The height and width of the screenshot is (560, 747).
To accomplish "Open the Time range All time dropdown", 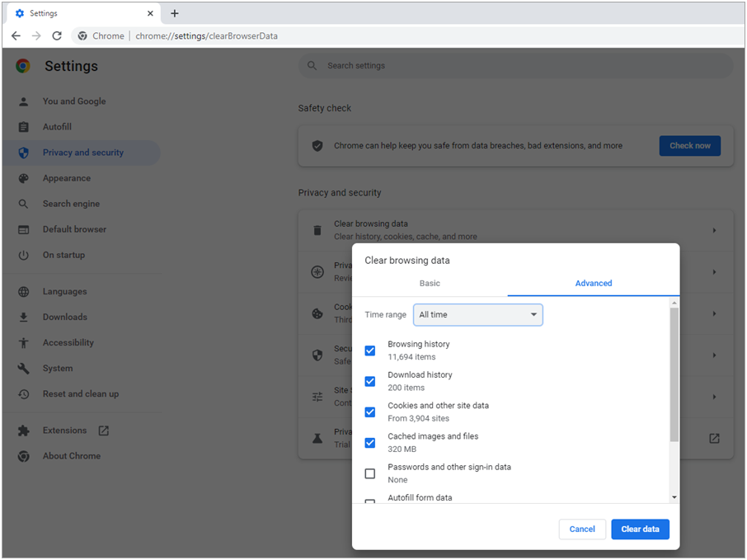I will [x=478, y=315].
